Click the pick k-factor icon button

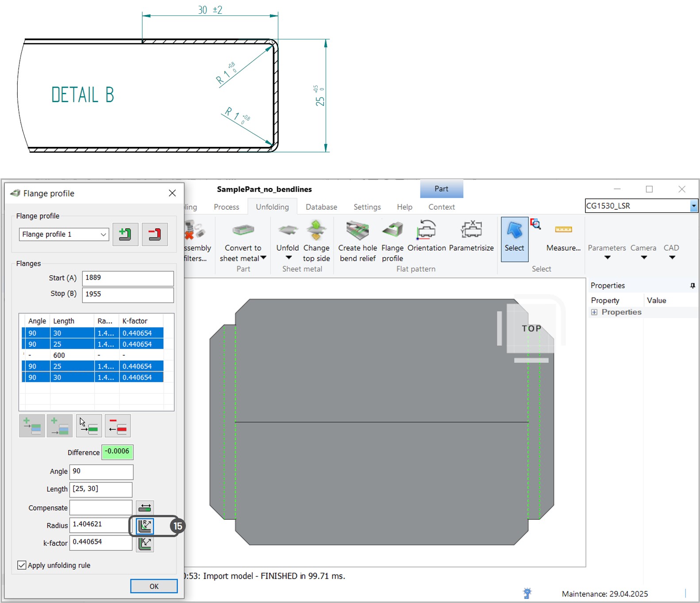pos(145,543)
